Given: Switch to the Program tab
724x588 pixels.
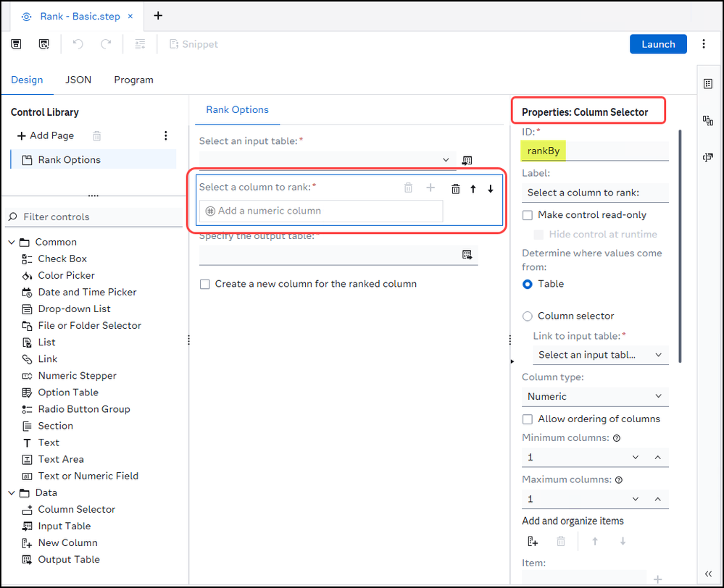Looking at the screenshot, I should [x=133, y=80].
